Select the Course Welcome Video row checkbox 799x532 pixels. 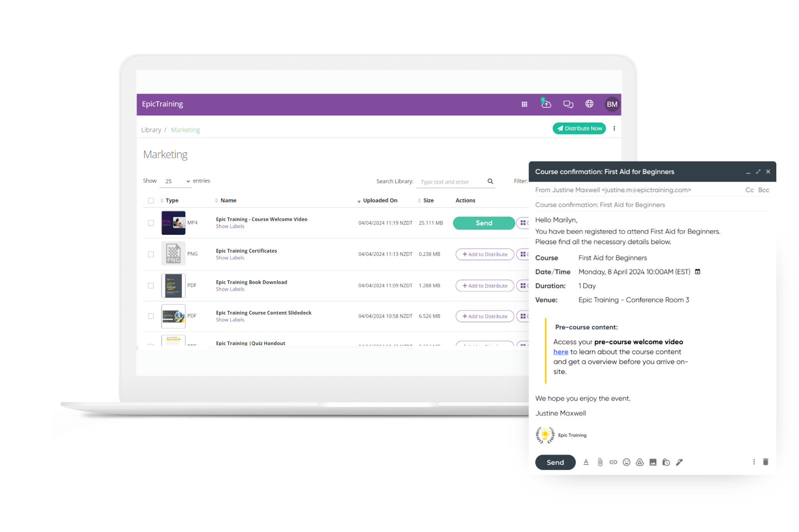click(151, 223)
